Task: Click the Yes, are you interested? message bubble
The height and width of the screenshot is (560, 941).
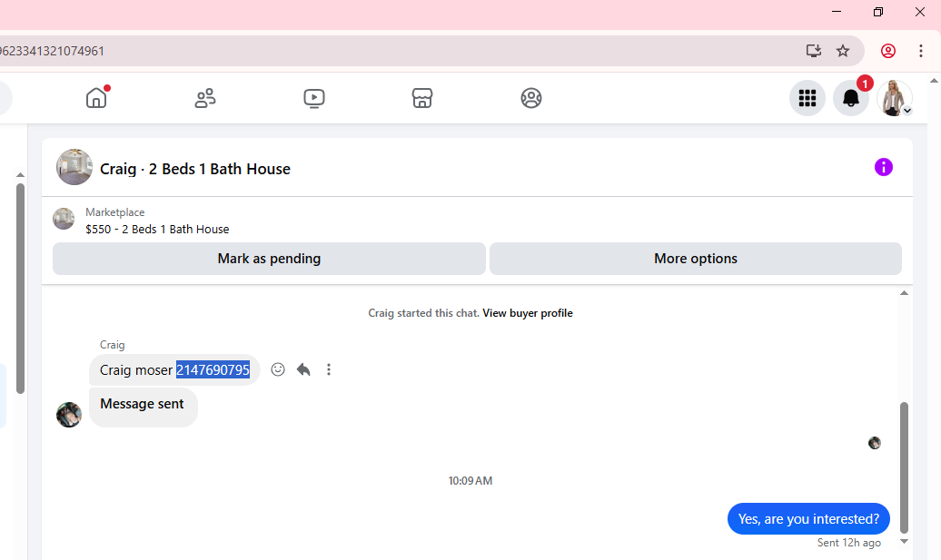Action: point(808,518)
